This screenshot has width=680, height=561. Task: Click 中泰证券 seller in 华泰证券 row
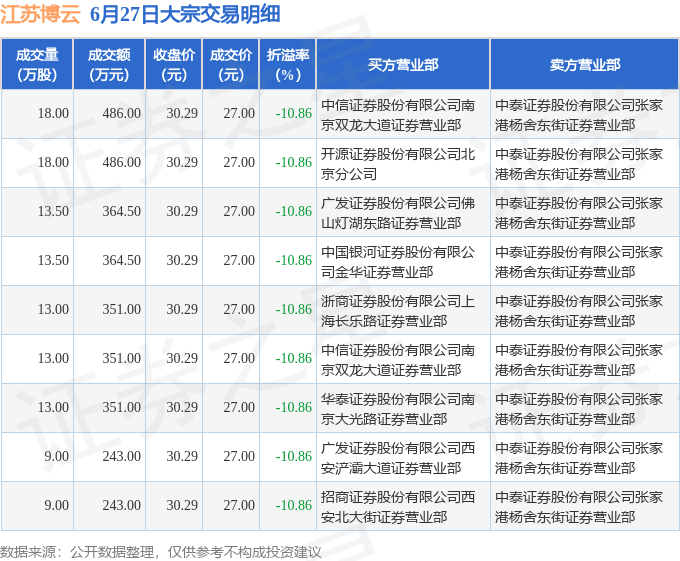coord(579,408)
